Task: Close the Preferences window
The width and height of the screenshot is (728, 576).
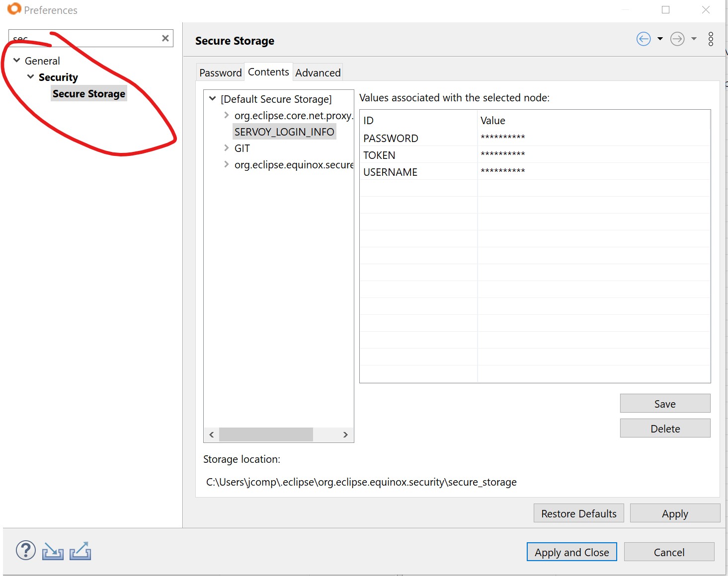Action: click(x=706, y=9)
